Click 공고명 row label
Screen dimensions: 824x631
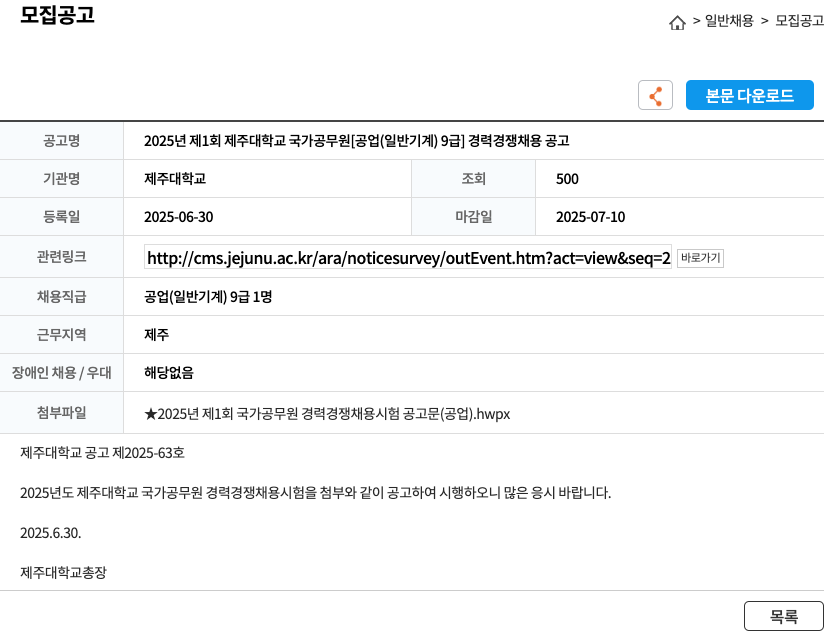[61, 141]
